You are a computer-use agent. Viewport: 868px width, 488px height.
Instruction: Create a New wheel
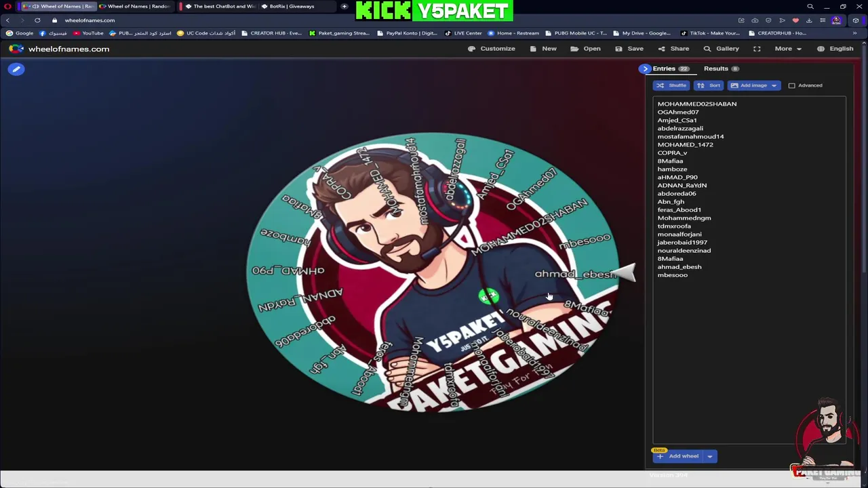(543, 49)
